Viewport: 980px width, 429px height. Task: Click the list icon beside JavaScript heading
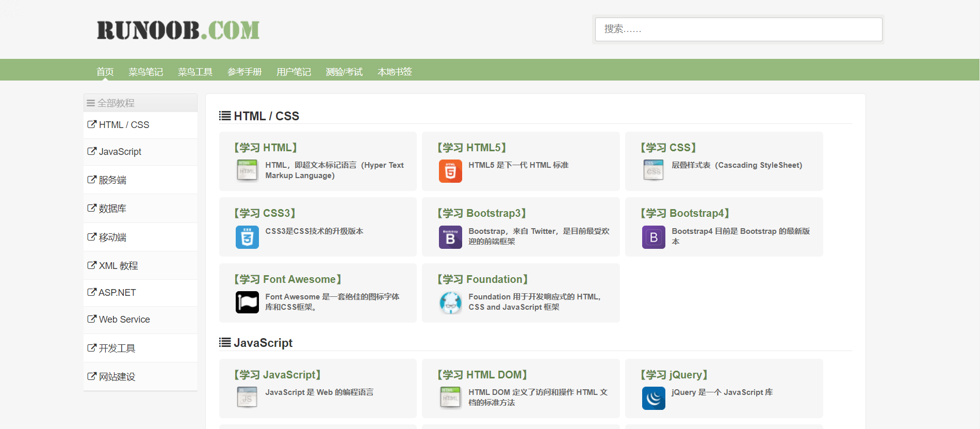click(225, 342)
